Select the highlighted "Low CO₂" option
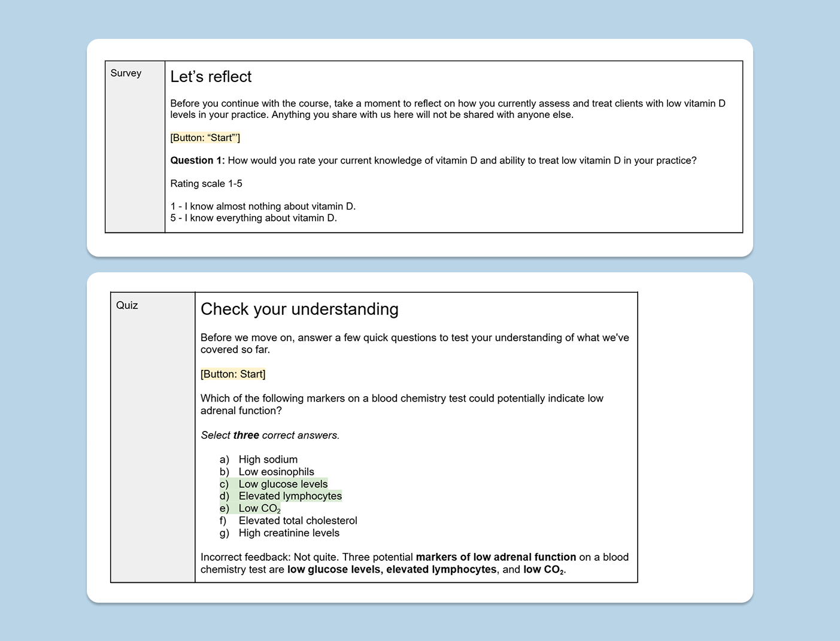The height and width of the screenshot is (641, 840). pos(259,509)
